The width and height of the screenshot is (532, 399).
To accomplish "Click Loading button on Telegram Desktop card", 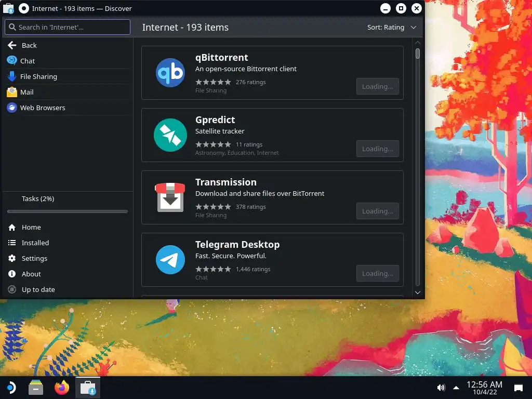I will click(x=378, y=273).
